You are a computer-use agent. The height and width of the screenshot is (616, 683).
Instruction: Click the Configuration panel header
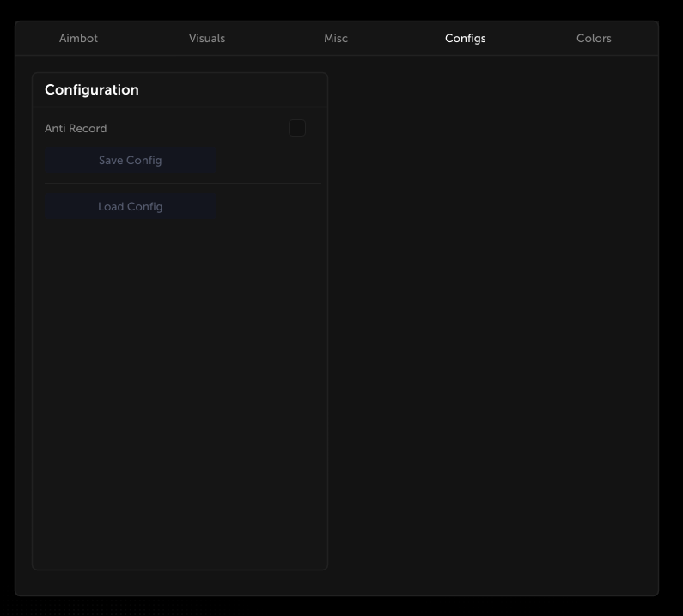click(92, 90)
